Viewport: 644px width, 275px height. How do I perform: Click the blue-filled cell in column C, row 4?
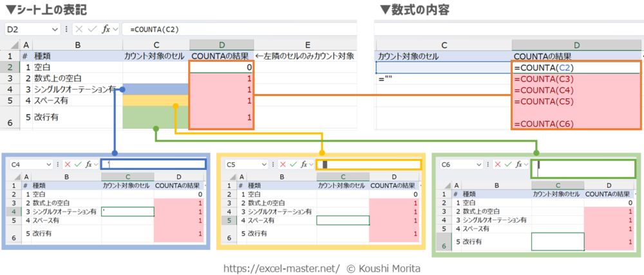tap(155, 90)
